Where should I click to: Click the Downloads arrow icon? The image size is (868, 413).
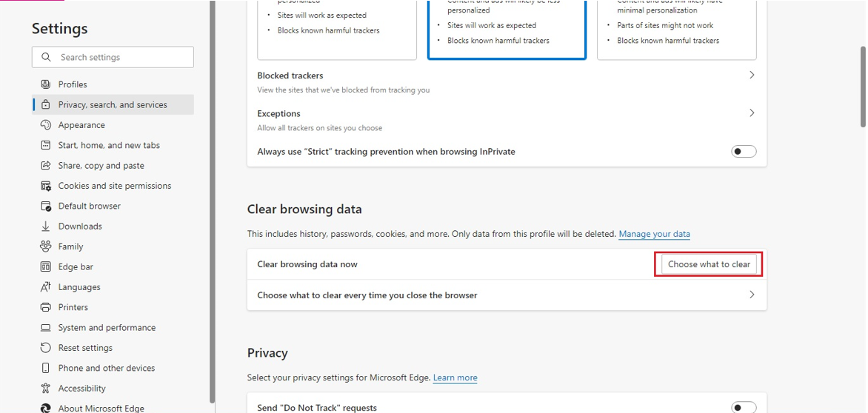46,226
